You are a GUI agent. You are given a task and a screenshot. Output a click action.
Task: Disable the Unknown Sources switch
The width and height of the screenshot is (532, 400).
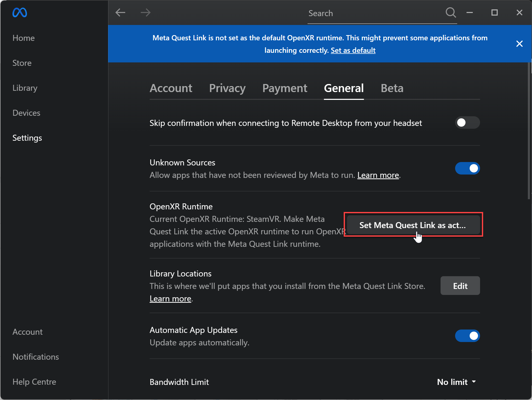(x=467, y=168)
